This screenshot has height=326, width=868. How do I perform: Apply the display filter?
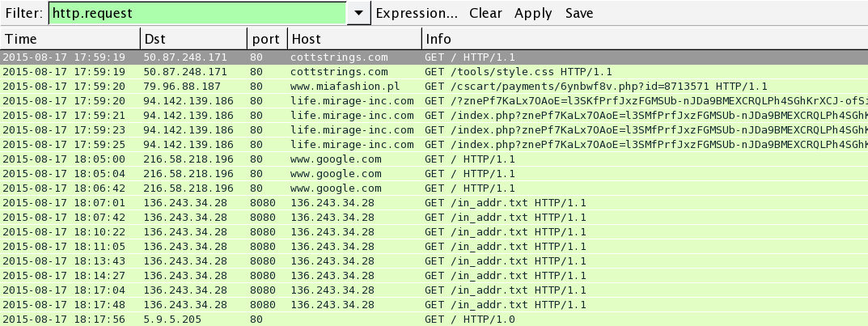(533, 13)
